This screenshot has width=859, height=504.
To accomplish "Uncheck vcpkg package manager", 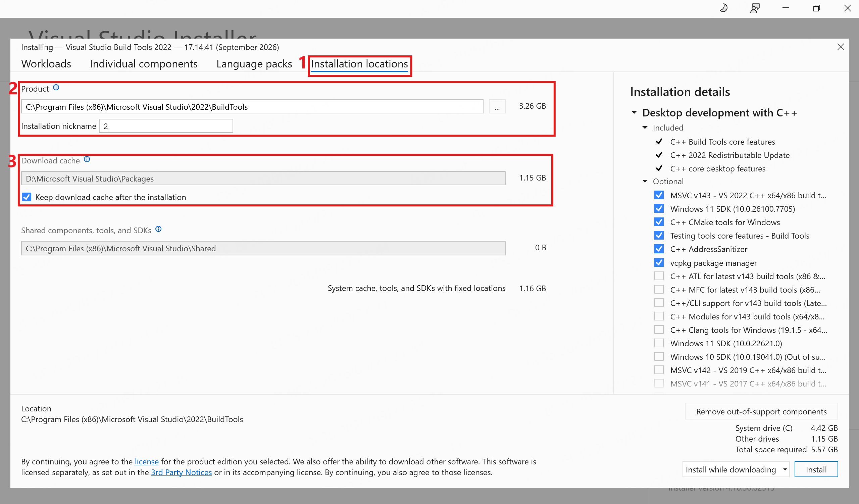I will [x=659, y=263].
